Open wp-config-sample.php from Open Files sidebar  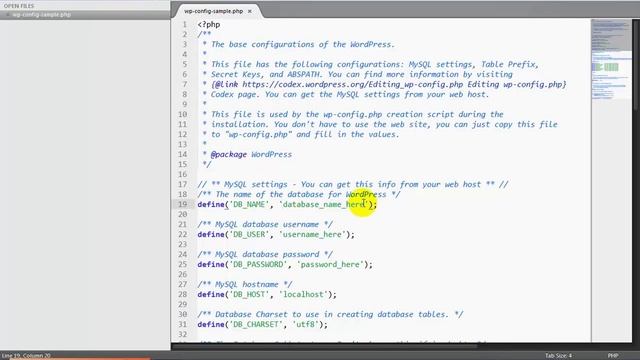(x=42, y=15)
